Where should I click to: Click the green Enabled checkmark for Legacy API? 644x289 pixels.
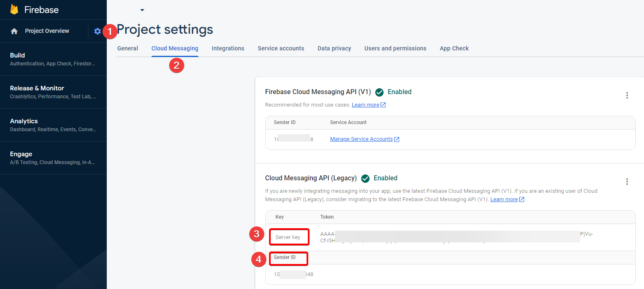(x=365, y=178)
